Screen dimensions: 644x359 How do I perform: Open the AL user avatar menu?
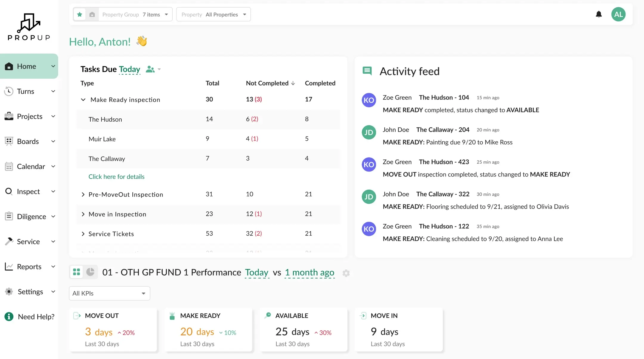[x=618, y=14]
